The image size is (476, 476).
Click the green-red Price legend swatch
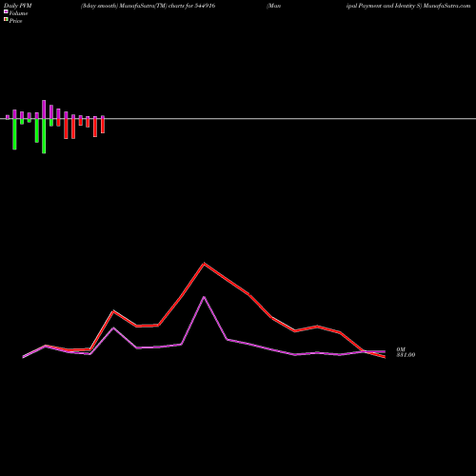tap(6, 19)
